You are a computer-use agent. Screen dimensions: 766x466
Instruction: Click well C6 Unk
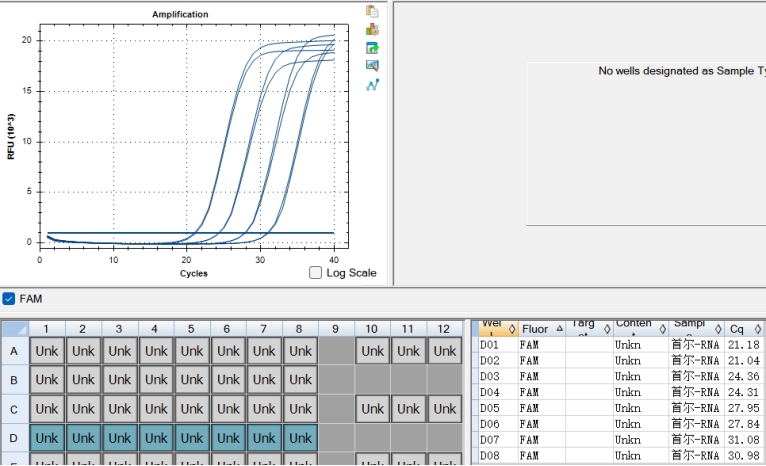228,409
